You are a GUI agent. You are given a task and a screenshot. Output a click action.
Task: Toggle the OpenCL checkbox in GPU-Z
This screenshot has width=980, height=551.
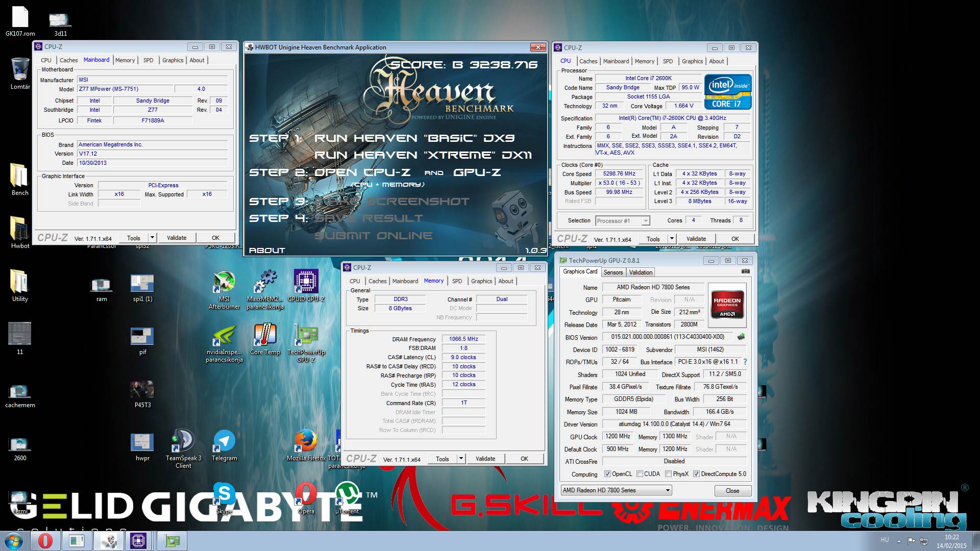pyautogui.click(x=607, y=474)
